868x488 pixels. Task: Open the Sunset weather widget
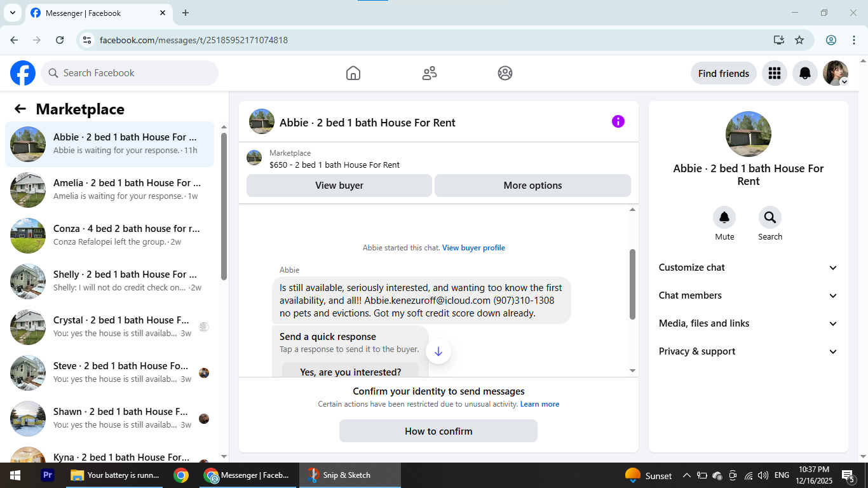(x=649, y=475)
